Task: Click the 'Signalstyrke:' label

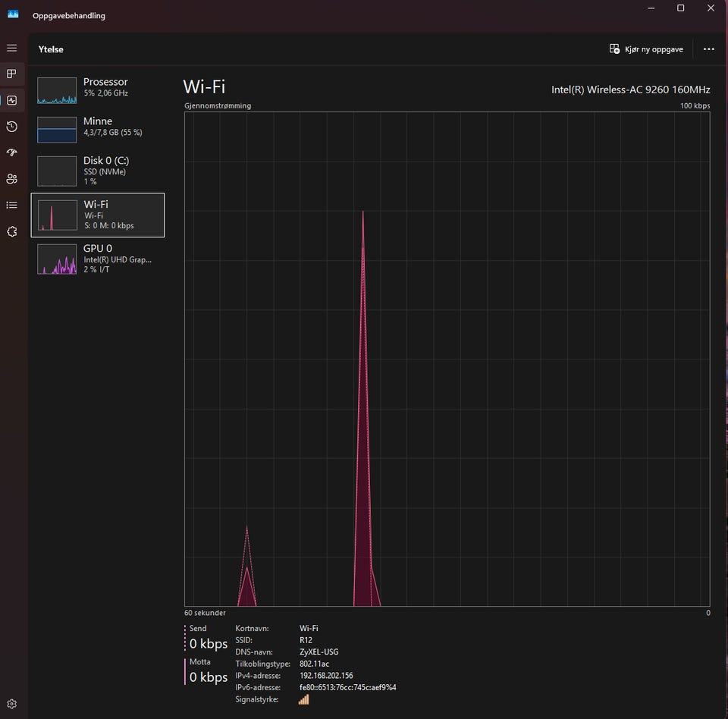Action: point(257,699)
